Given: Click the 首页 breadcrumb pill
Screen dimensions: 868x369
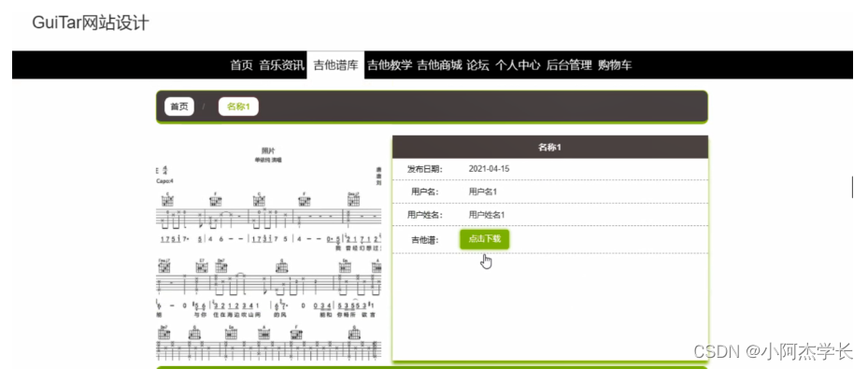Looking at the screenshot, I should click(x=178, y=106).
